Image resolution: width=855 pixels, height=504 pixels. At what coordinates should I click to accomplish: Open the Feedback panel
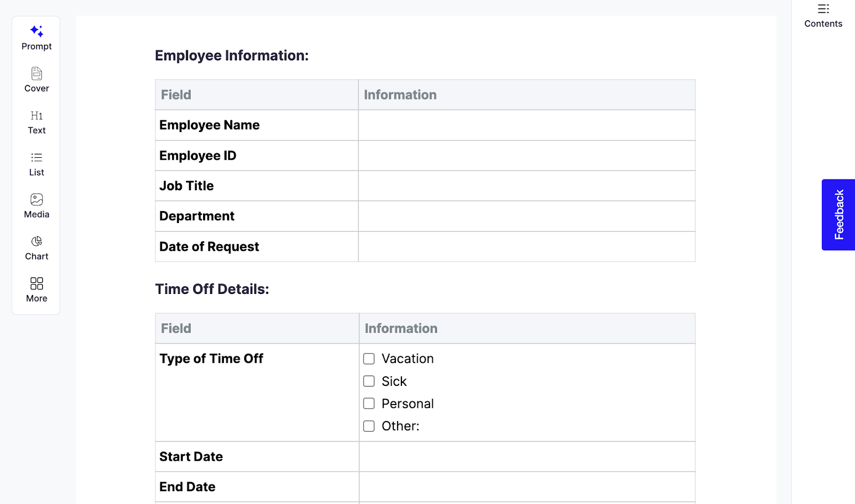coord(838,214)
